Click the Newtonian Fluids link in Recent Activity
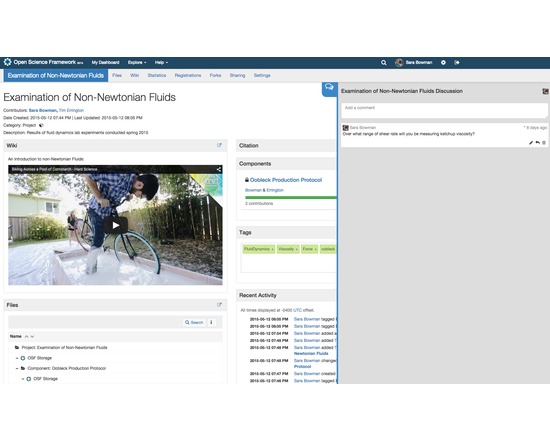550x440 pixels. point(311,353)
